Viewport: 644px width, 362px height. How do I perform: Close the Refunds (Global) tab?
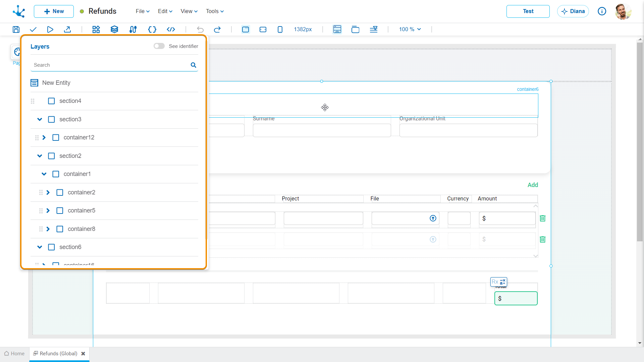pyautogui.click(x=83, y=354)
